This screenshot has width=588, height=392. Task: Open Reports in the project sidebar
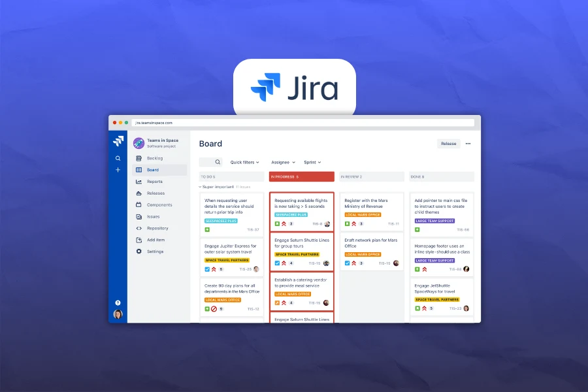(x=159, y=182)
